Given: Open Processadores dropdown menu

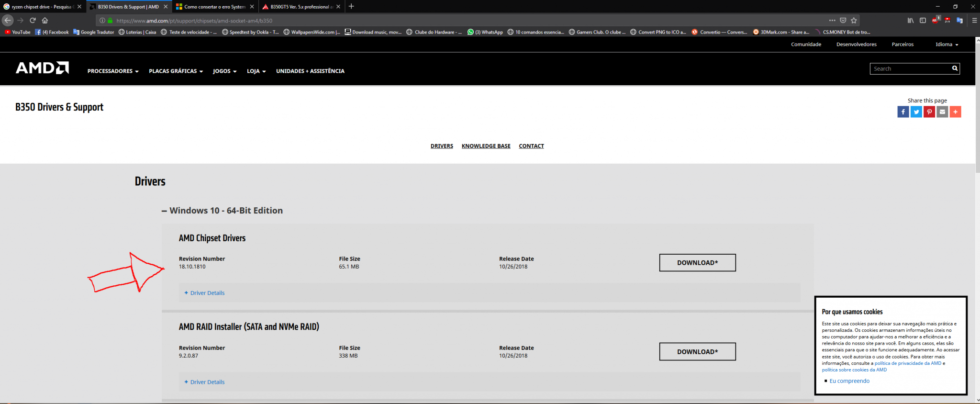Looking at the screenshot, I should [113, 71].
